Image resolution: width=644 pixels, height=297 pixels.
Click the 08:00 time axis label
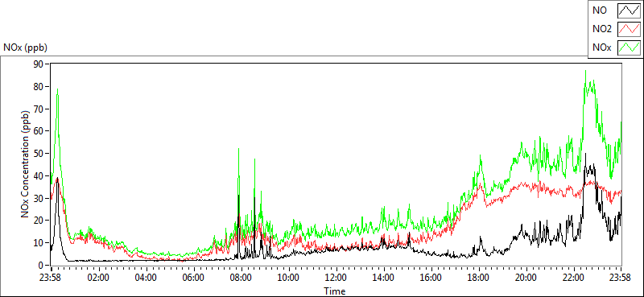[241, 277]
